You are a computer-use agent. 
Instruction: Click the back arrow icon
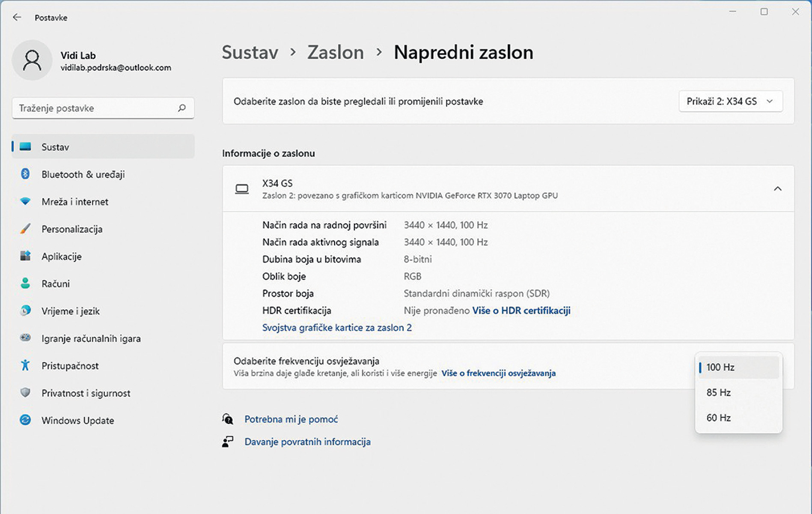click(x=17, y=18)
